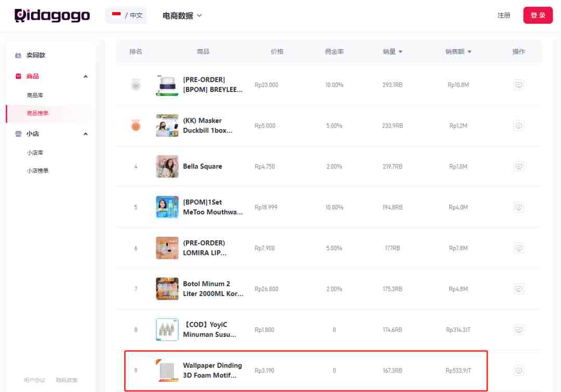This screenshot has width=561, height=392.
Task: Open 用户协议 user agreement link
Action: click(34, 380)
